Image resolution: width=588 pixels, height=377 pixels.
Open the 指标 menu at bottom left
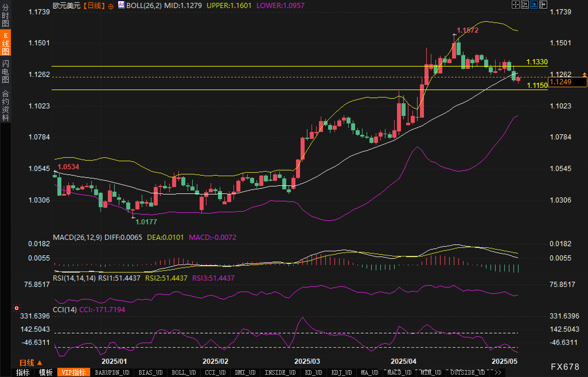coord(23,372)
